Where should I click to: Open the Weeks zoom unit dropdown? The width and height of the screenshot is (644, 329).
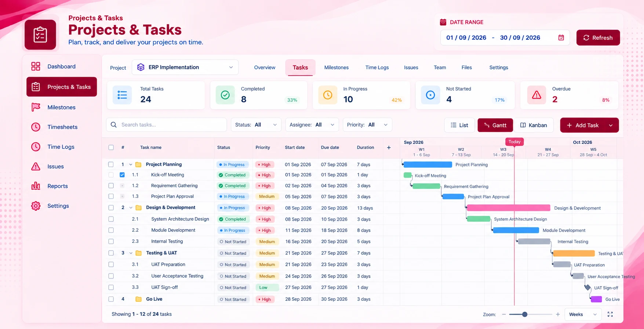583,314
